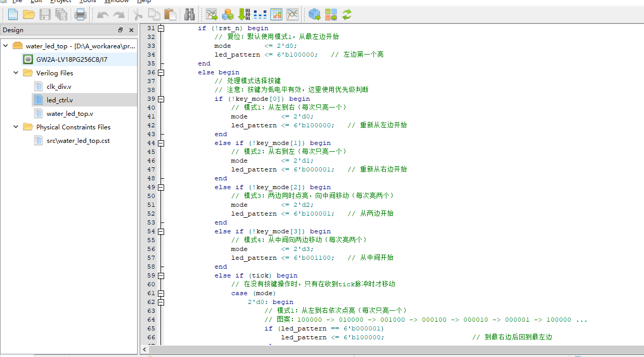Click 'mode <= 2'd2;' on line 51
The height and width of the screenshot is (357, 644).
(x=273, y=205)
